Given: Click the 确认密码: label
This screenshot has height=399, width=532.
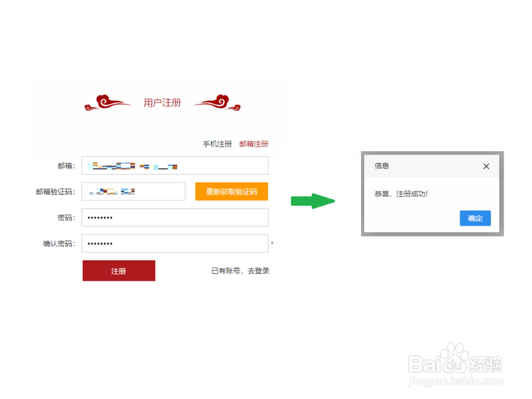Looking at the screenshot, I should click(59, 244).
